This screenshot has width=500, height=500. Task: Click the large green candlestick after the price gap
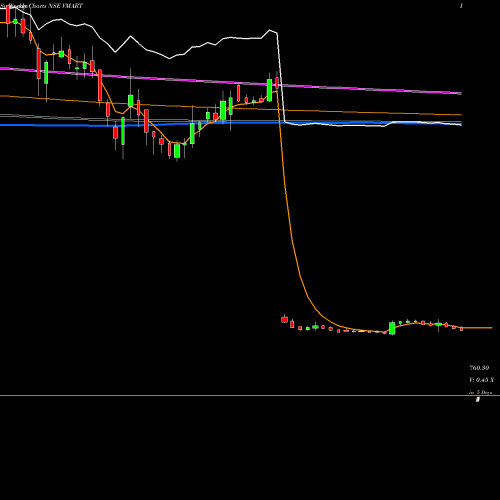pos(392,328)
